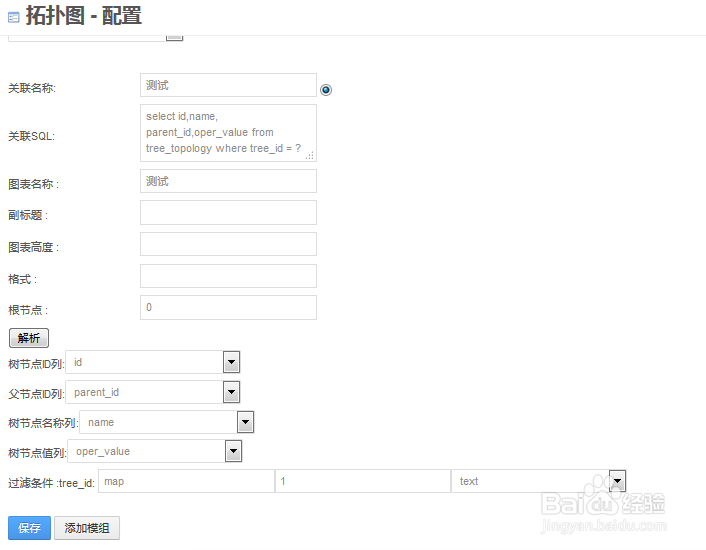Focus the 图表高度 input field
Viewport: 706px width, 550px height.
tap(228, 244)
